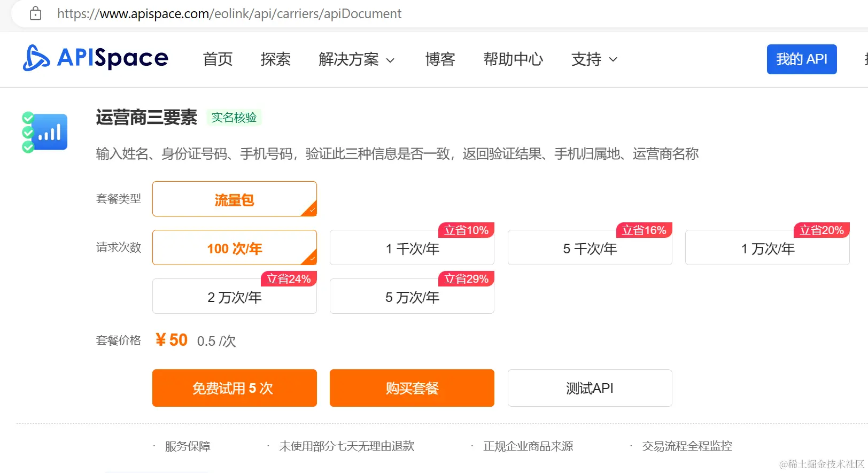This screenshot has width=868, height=473.
Task: Select the 1 千次/年 option
Action: pyautogui.click(x=412, y=249)
